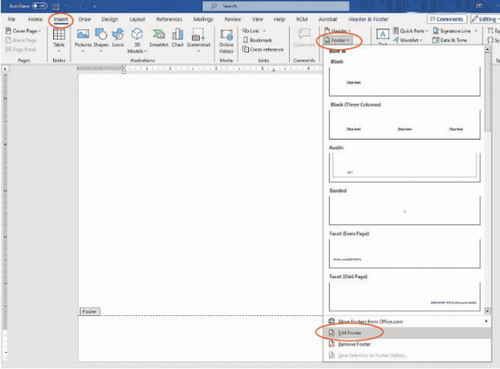Insert a Chart
The image size is (500, 369).
point(178,37)
